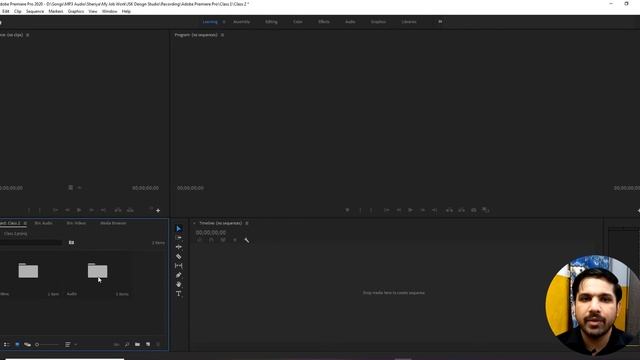Switch to the Color workspace

pyautogui.click(x=298, y=22)
